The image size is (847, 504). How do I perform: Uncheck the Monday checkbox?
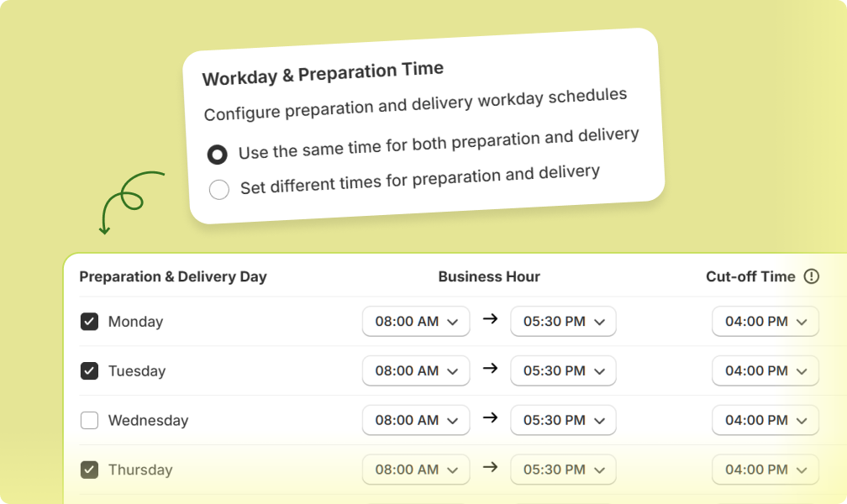click(x=89, y=321)
